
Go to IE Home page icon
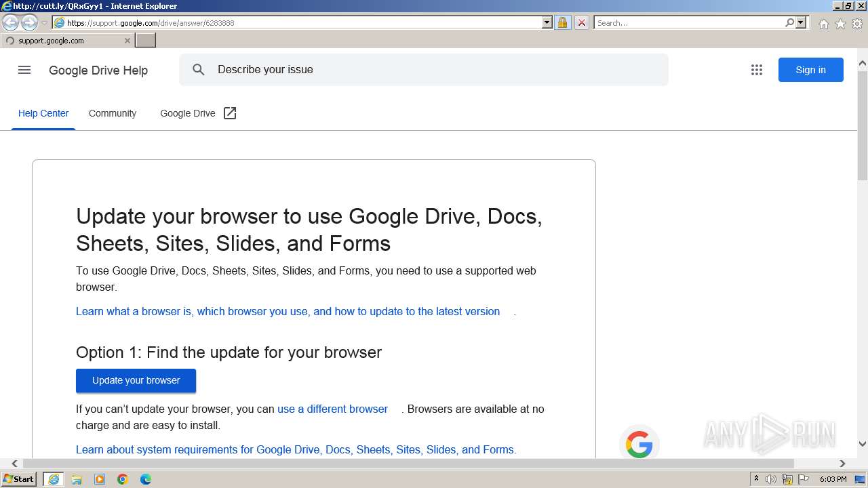point(823,24)
